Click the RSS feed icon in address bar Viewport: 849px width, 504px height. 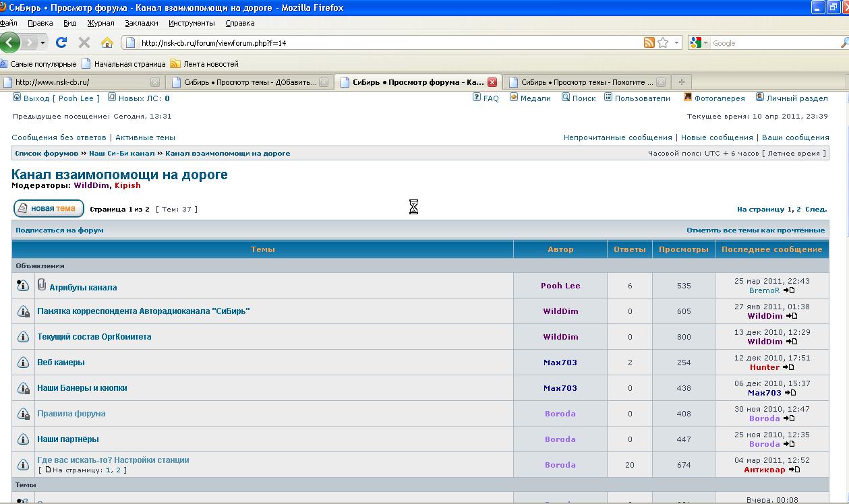pyautogui.click(x=649, y=42)
